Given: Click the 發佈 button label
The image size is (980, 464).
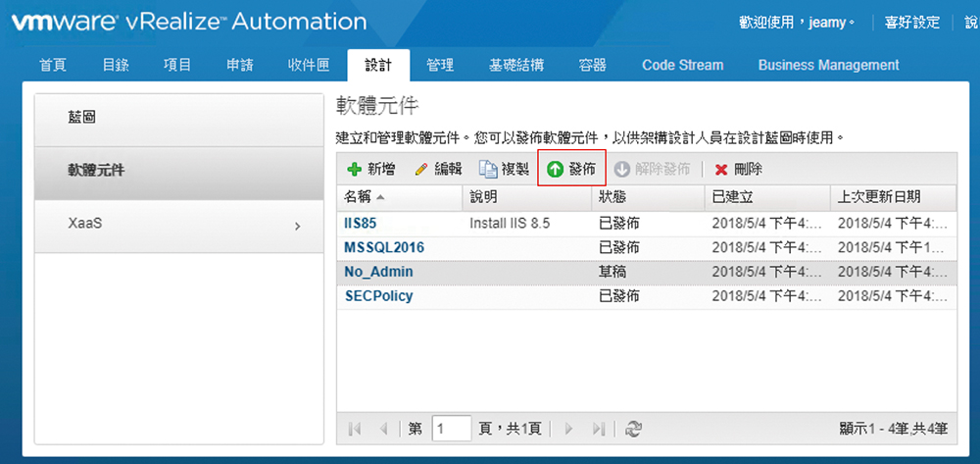Looking at the screenshot, I should click(582, 170).
